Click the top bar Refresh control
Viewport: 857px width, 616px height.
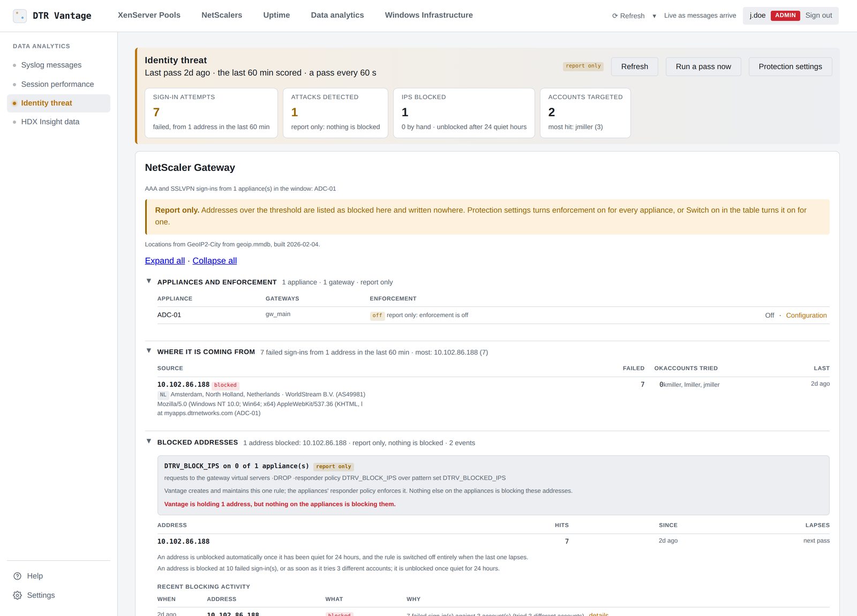[628, 16]
